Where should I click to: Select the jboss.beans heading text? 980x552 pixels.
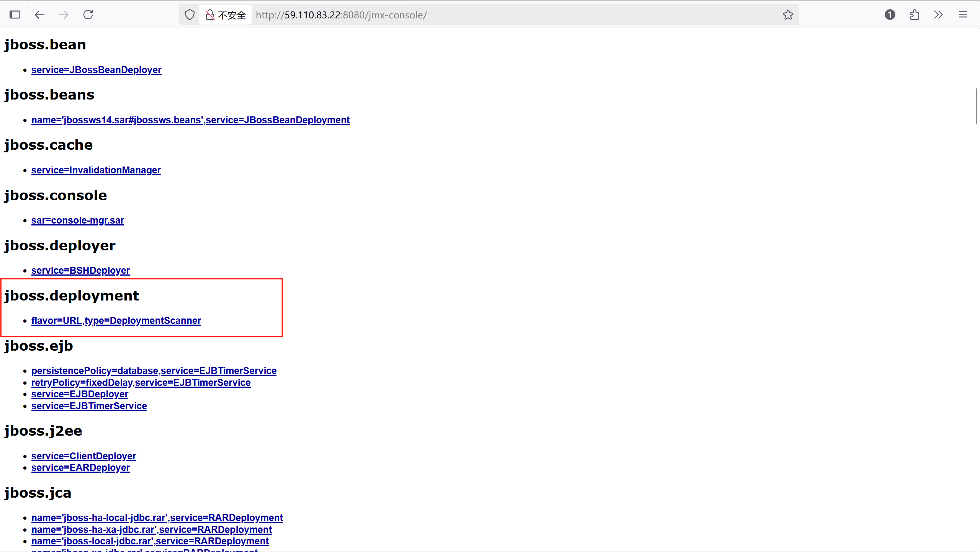(x=49, y=95)
